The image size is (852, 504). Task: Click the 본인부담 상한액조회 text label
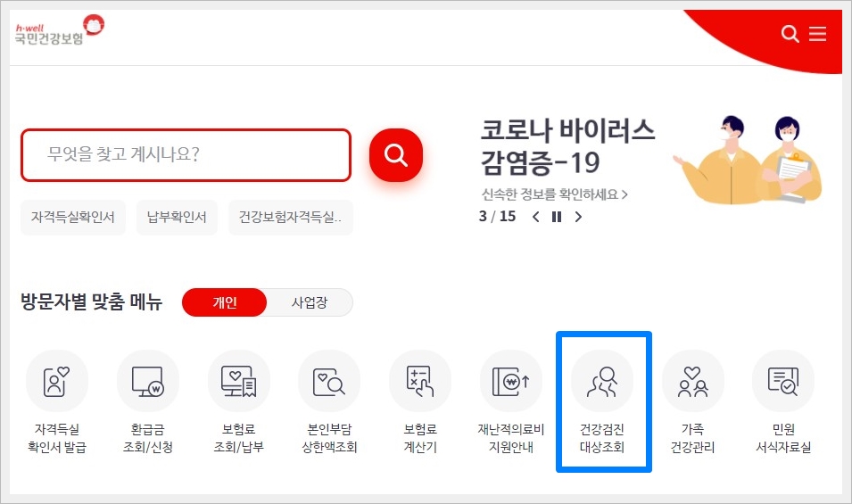[x=329, y=438]
